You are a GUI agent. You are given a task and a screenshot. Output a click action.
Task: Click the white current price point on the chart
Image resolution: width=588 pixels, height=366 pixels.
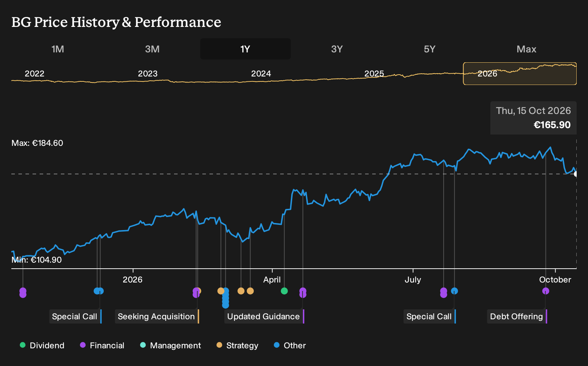[576, 174]
